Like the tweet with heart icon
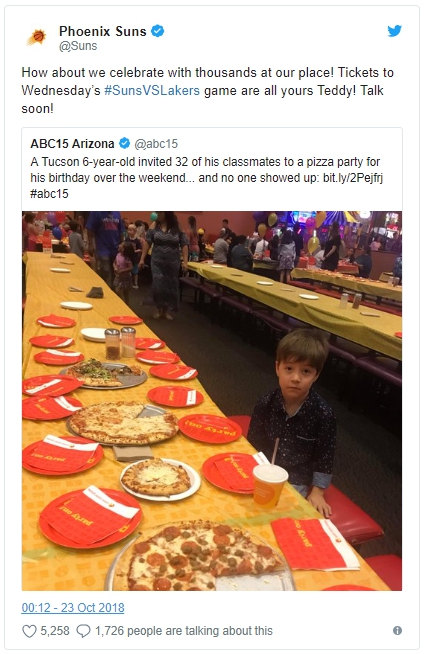The height and width of the screenshot is (654, 424). [29, 631]
